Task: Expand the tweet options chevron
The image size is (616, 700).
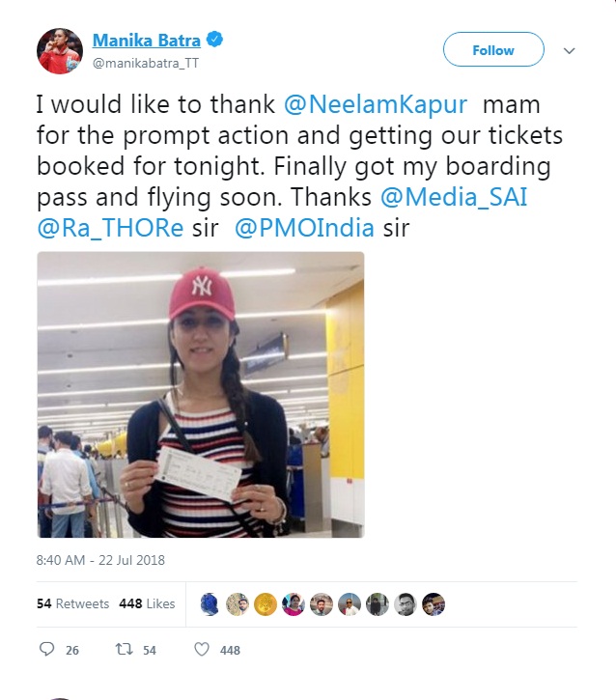Action: pyautogui.click(x=569, y=51)
